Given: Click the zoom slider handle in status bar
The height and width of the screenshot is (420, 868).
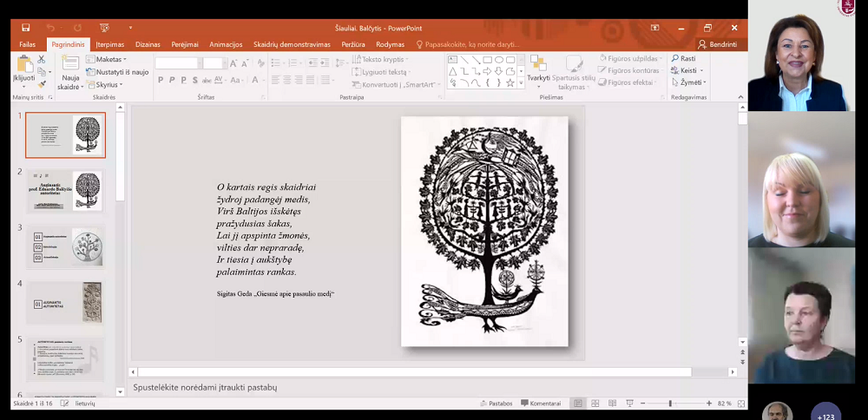Looking at the screenshot, I should tap(670, 404).
